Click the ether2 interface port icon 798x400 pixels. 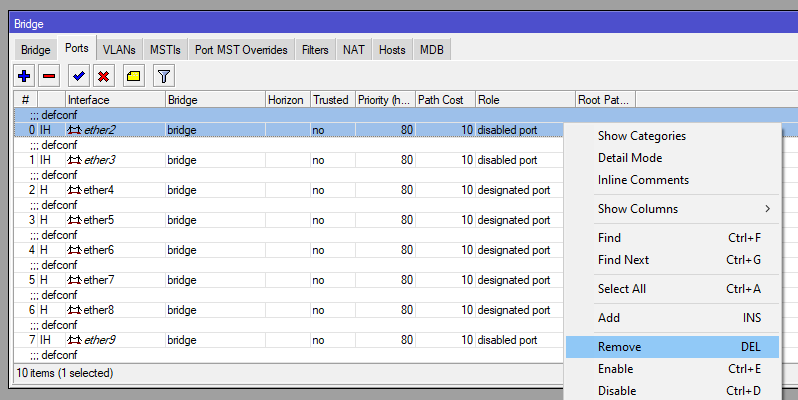tap(74, 130)
